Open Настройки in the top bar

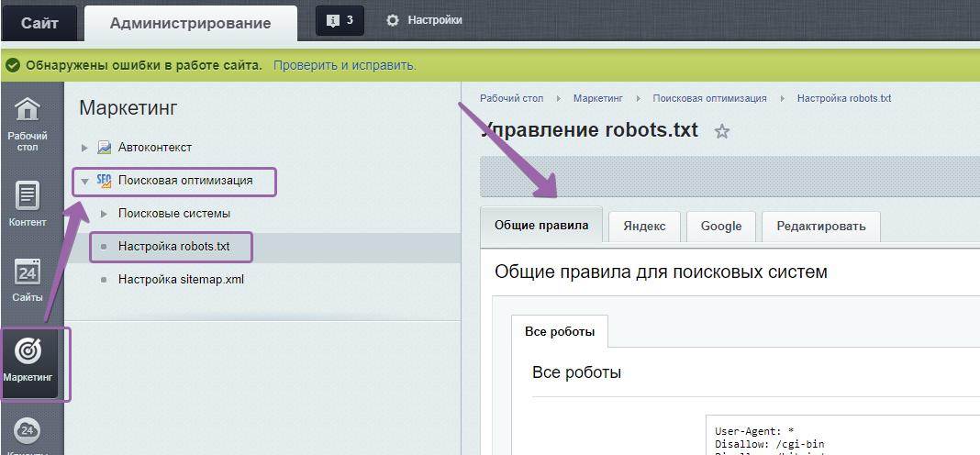tap(435, 20)
